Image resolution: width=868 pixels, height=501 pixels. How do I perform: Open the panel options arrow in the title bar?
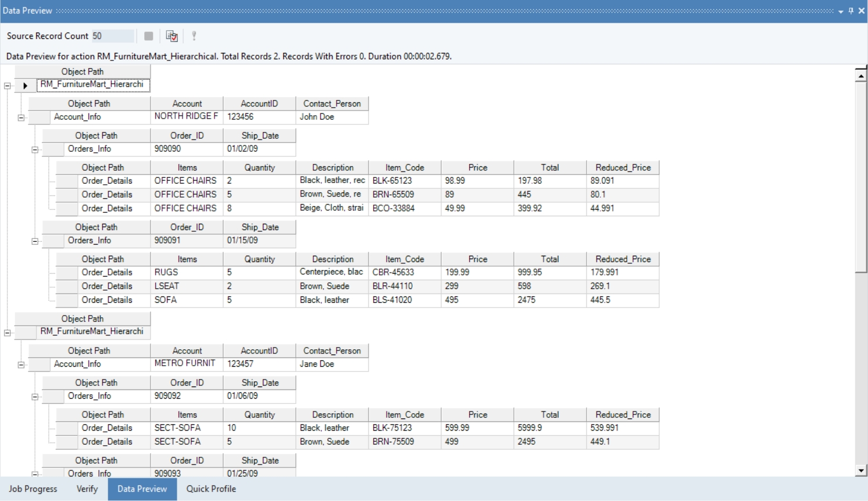(841, 11)
